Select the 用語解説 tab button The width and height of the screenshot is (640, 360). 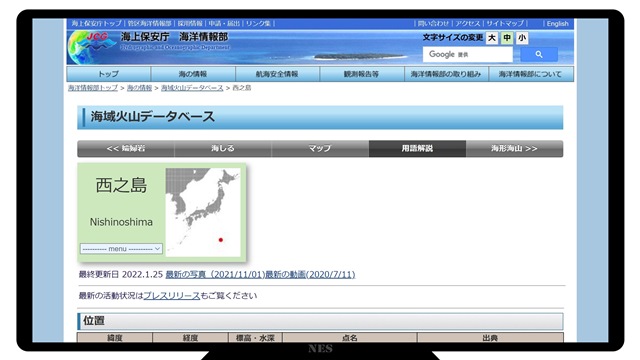point(417,149)
